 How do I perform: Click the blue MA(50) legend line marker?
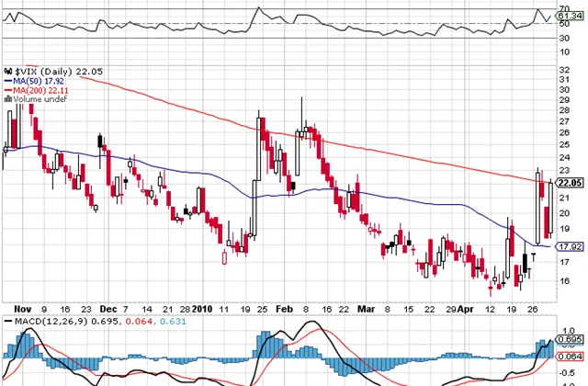(8, 81)
